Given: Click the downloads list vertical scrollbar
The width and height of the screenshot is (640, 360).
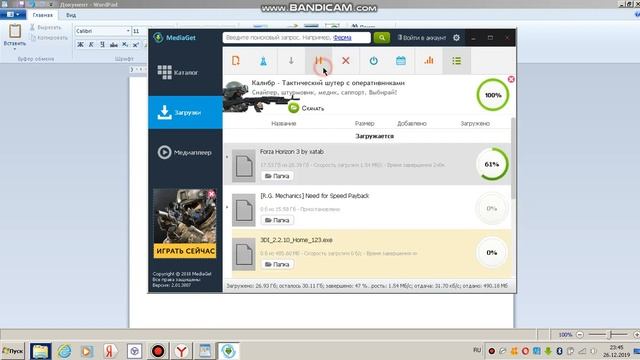Looking at the screenshot, I should pos(513,158).
